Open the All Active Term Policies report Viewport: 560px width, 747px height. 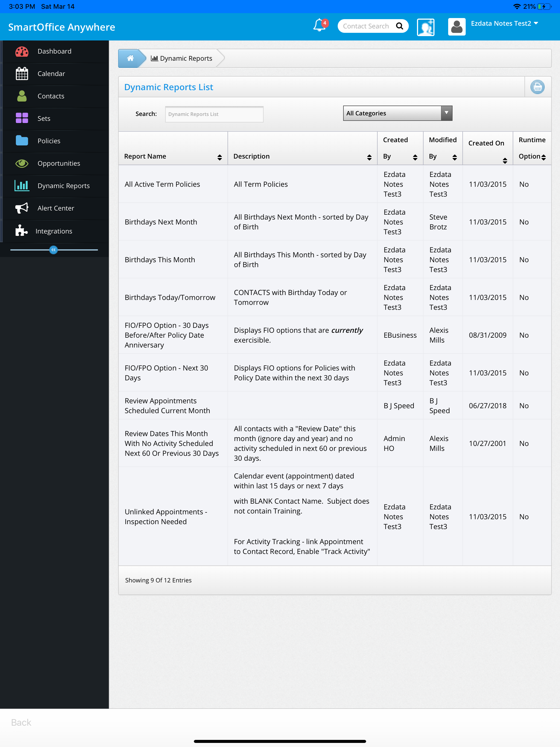tap(162, 184)
